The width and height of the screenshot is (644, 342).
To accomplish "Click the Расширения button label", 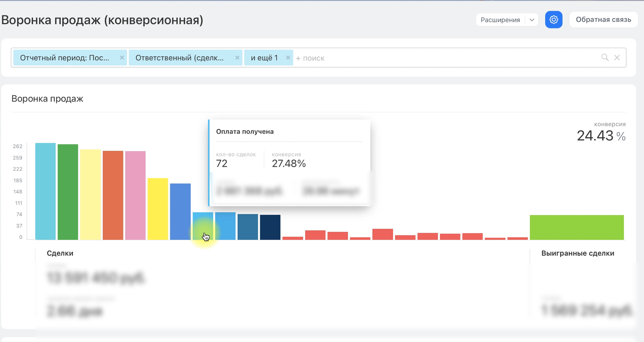I will (500, 20).
